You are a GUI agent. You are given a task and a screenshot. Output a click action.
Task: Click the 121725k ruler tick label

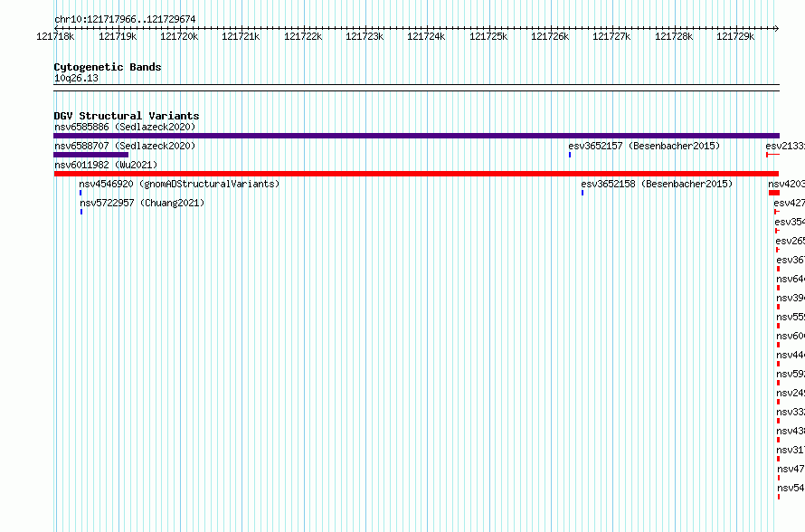pos(488,36)
